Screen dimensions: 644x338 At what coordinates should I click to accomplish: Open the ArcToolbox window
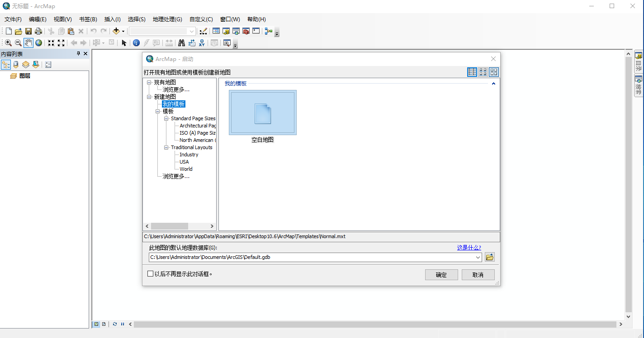[x=246, y=31]
